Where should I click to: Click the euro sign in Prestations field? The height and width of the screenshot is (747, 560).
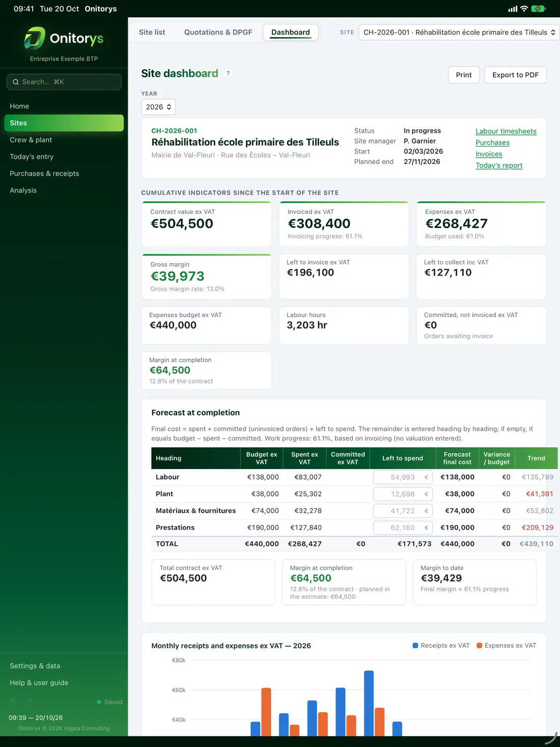click(427, 528)
